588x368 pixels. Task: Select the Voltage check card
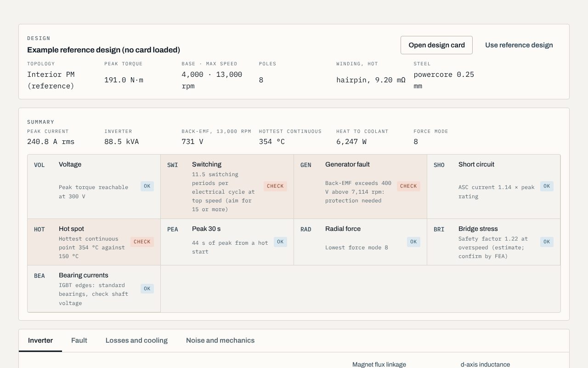click(94, 187)
